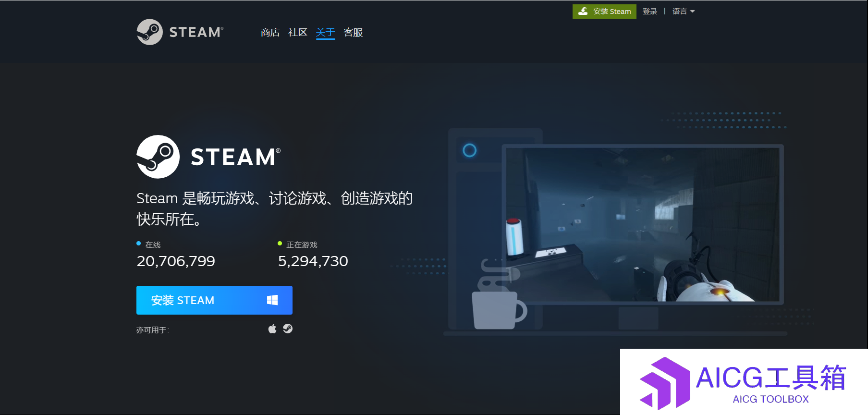This screenshot has height=415, width=868.
Task: Click the Steam tagline text about 畅玩游戏
Action: tap(274, 208)
